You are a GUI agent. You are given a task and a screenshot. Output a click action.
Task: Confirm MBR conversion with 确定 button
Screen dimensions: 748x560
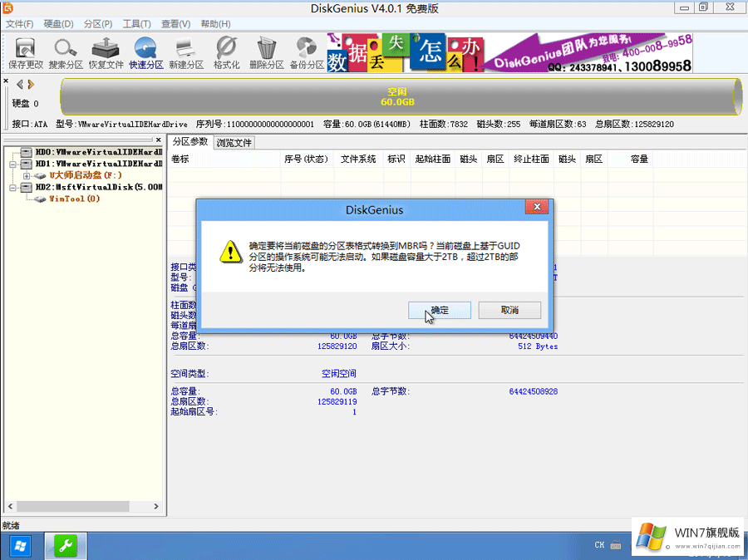point(439,310)
